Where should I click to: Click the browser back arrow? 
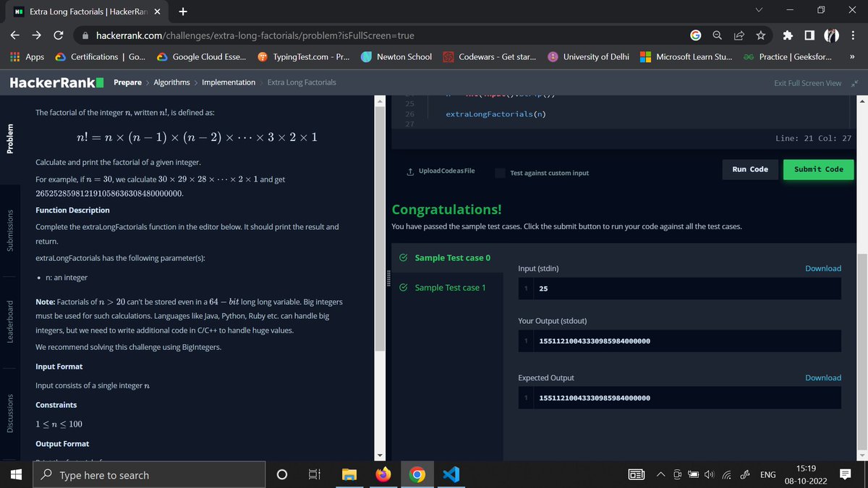click(x=15, y=35)
